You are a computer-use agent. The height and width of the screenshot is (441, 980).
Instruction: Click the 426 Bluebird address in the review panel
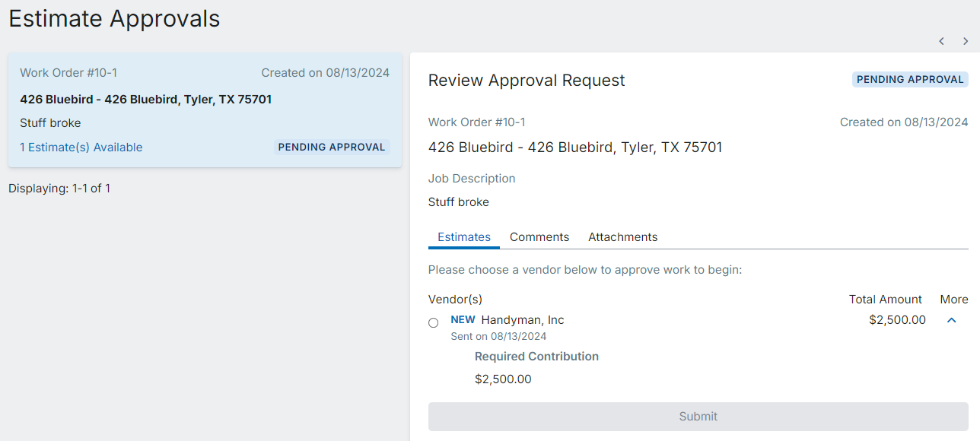pos(574,148)
